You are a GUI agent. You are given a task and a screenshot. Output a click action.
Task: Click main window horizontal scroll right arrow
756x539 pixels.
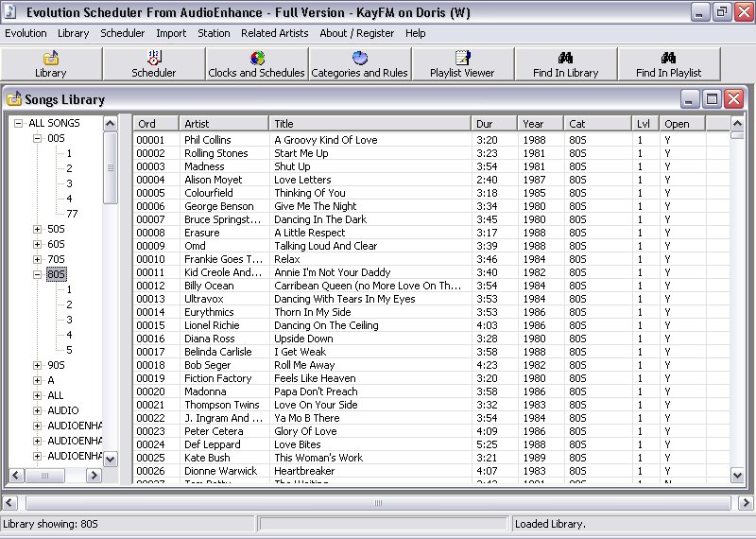tap(745, 503)
